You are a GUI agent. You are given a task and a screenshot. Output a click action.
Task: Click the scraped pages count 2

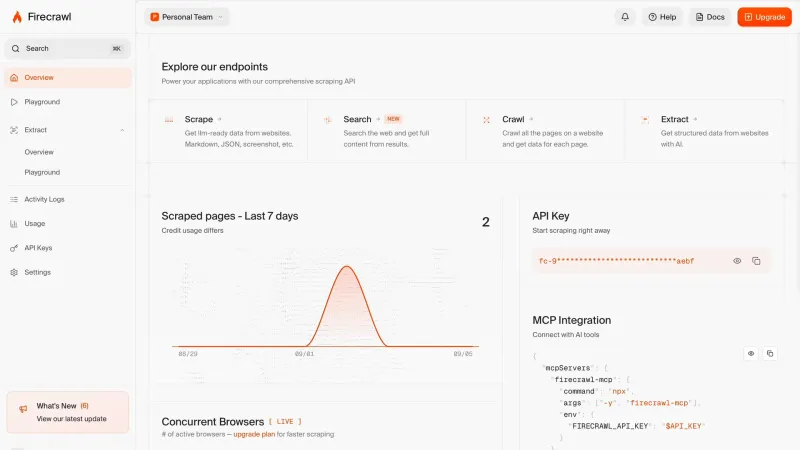click(x=486, y=222)
